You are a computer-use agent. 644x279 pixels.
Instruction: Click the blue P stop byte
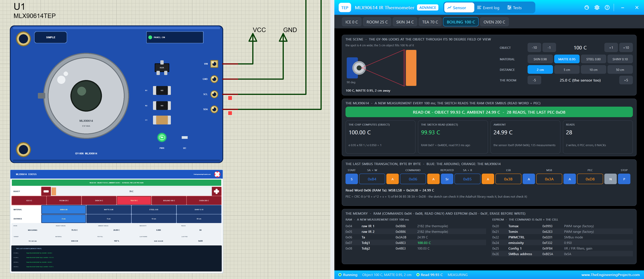(624, 179)
